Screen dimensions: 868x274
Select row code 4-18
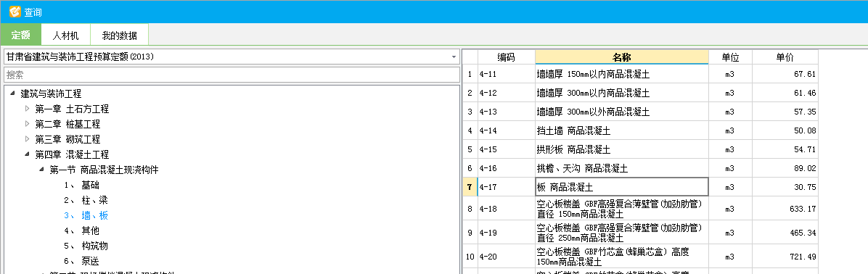click(x=506, y=208)
